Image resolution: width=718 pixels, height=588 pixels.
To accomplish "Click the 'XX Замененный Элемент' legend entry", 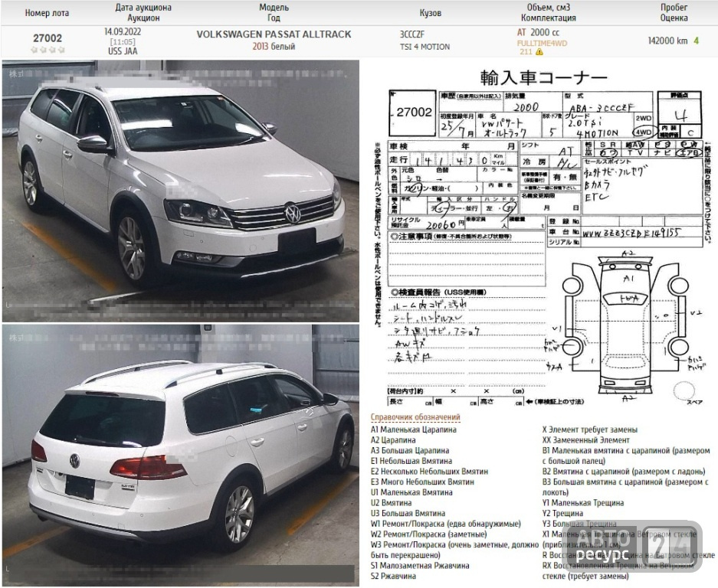I will 585,440.
